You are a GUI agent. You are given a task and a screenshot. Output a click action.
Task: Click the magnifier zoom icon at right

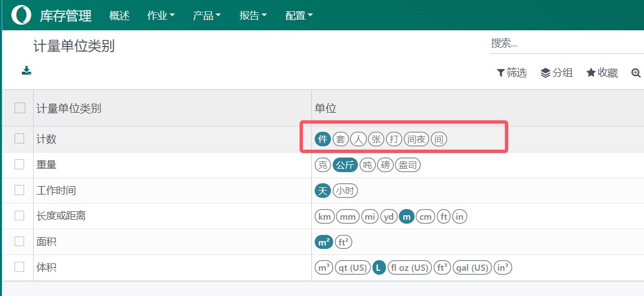[x=636, y=73]
